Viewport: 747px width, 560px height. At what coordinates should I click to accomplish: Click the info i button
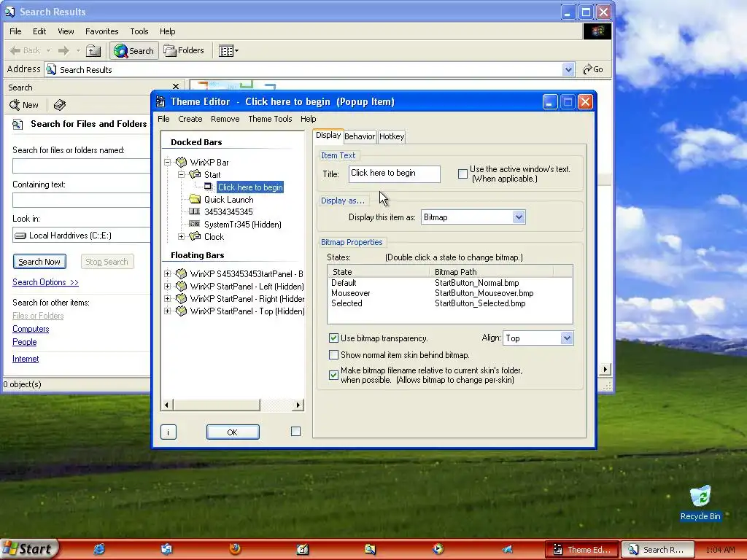pyautogui.click(x=169, y=432)
